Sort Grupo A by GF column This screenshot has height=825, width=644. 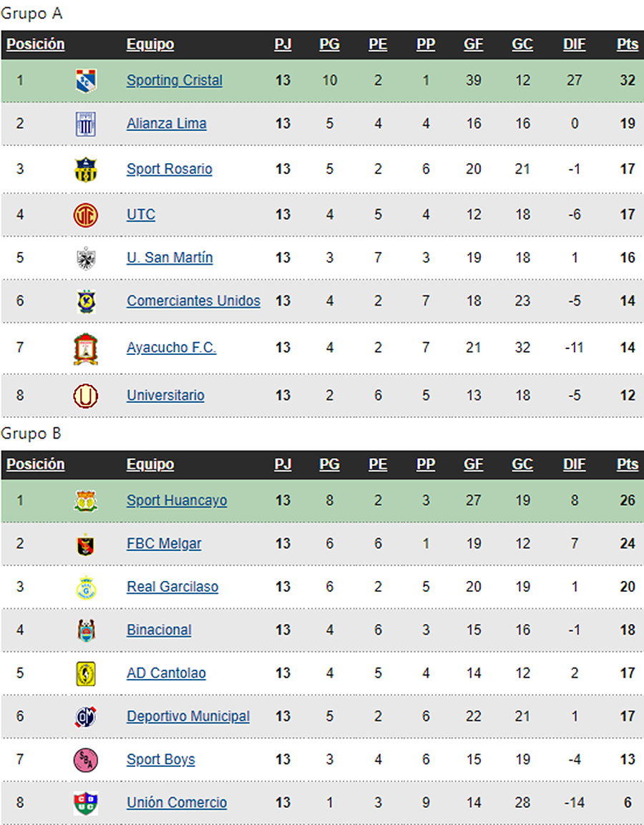[x=473, y=44]
